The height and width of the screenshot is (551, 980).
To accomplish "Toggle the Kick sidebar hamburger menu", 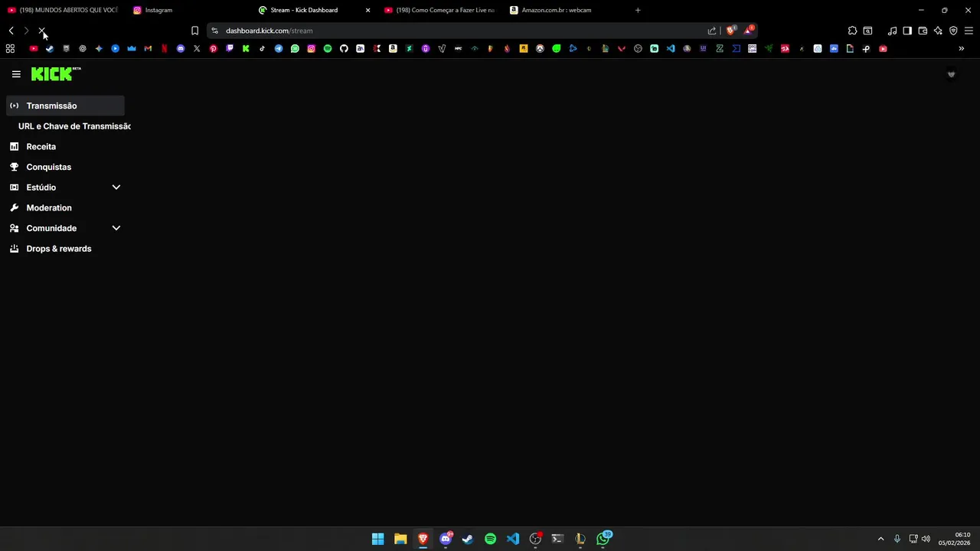I will (16, 74).
